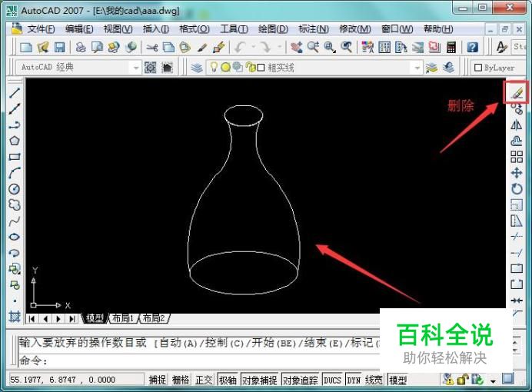Image resolution: width=532 pixels, height=392 pixels.
Task: Select the Ellipse Arc tool
Action: [x=15, y=253]
